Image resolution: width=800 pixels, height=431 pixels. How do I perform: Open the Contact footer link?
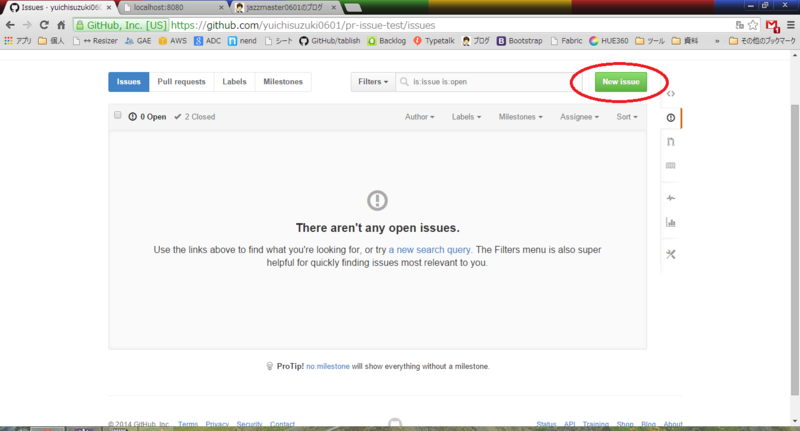pos(282,424)
